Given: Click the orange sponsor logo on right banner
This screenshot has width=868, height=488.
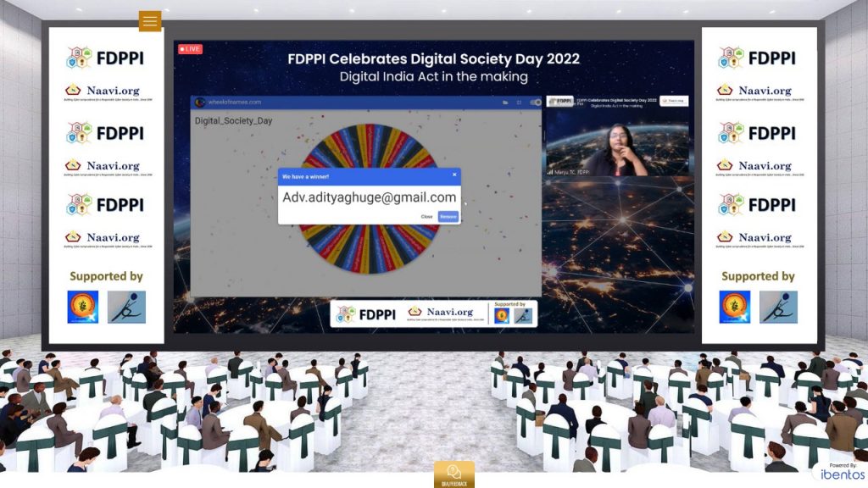Looking at the screenshot, I should click(x=735, y=307).
